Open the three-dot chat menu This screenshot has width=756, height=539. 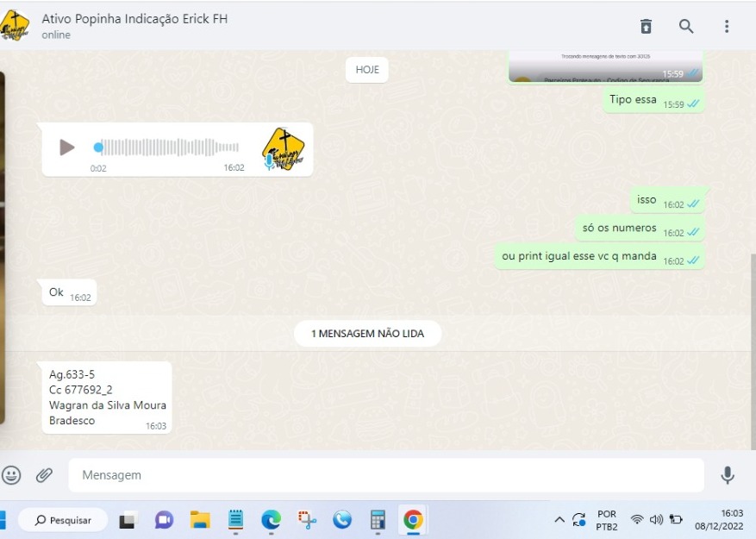[x=727, y=26]
